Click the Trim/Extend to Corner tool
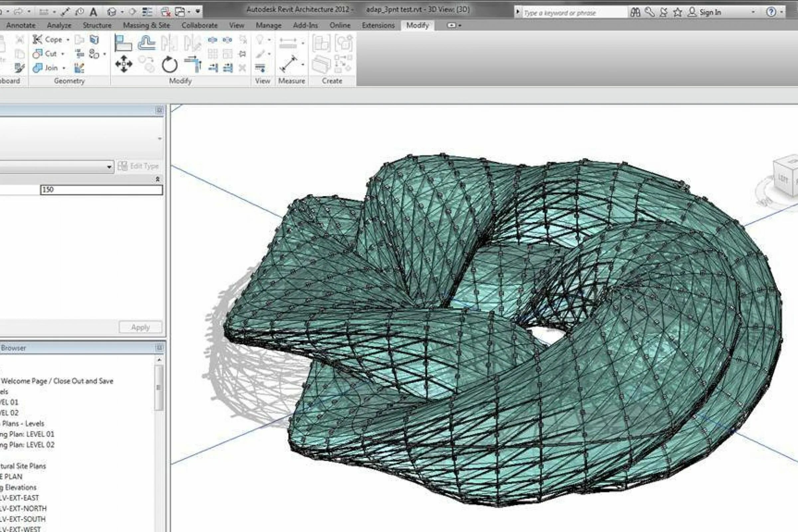 point(193,64)
